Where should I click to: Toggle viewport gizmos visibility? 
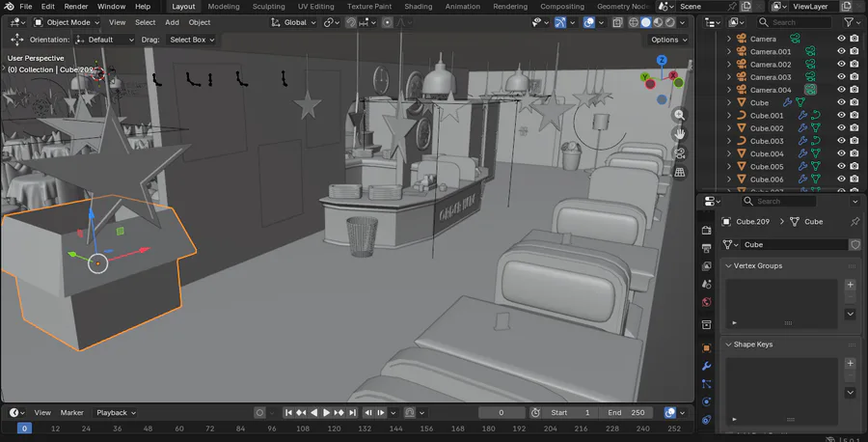(560, 23)
